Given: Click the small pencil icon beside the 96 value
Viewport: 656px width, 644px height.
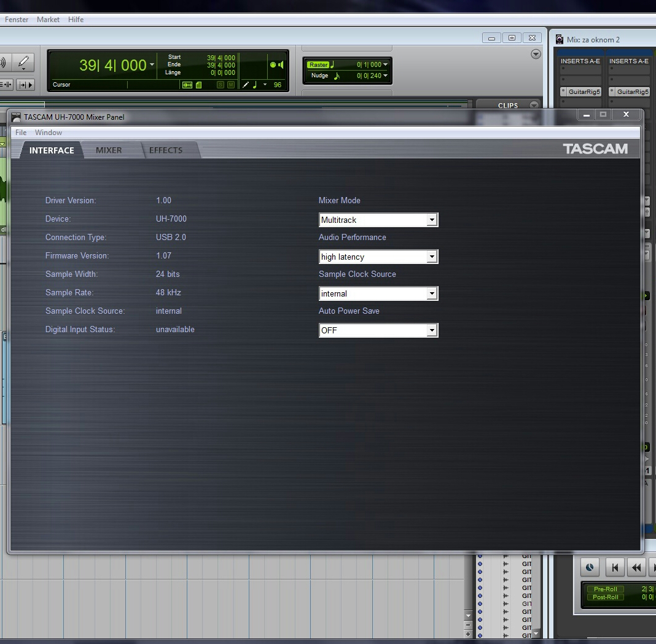Looking at the screenshot, I should click(246, 85).
